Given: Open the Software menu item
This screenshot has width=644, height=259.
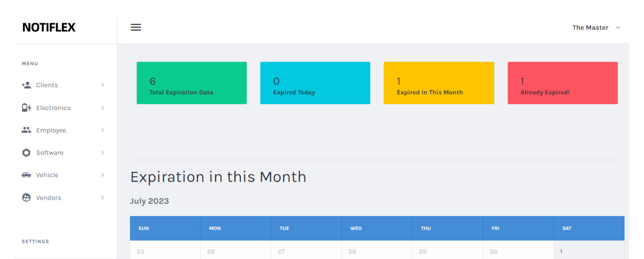Looking at the screenshot, I should click(x=50, y=153).
